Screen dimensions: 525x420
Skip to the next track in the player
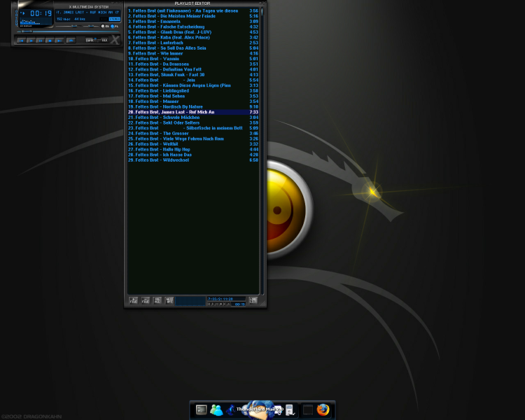click(x=59, y=41)
